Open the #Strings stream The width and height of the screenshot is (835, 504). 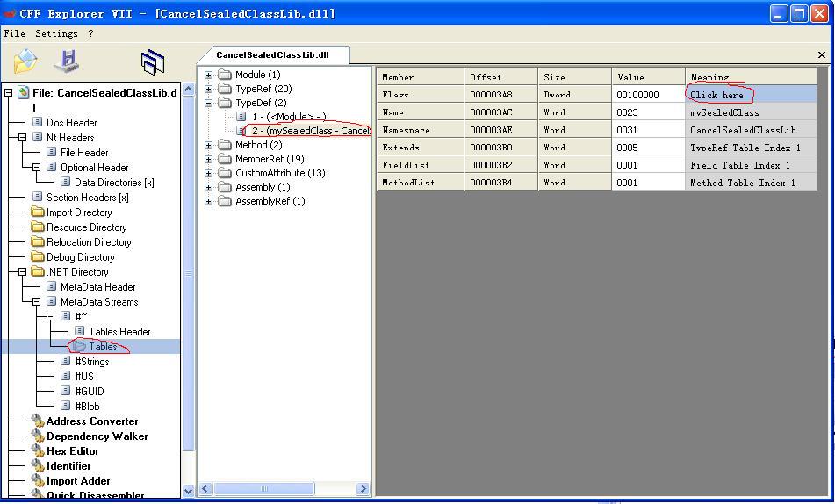91,361
